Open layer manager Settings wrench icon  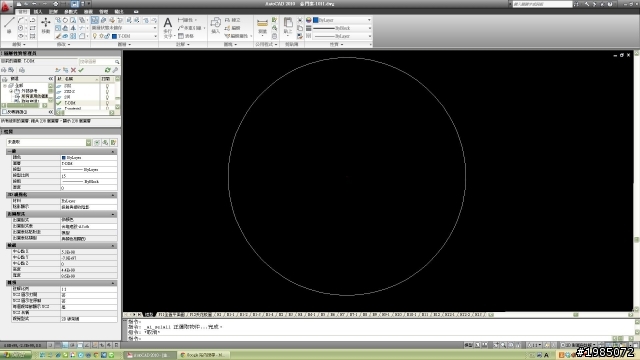115,70
